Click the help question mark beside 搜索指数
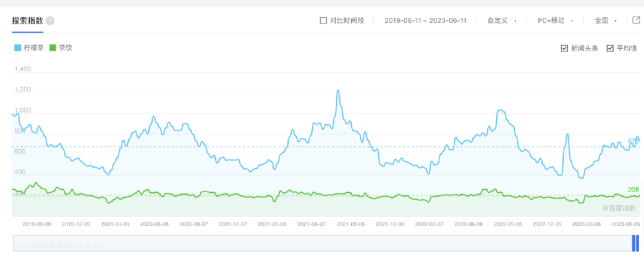Screen dimensions: 644x256 point(50,21)
